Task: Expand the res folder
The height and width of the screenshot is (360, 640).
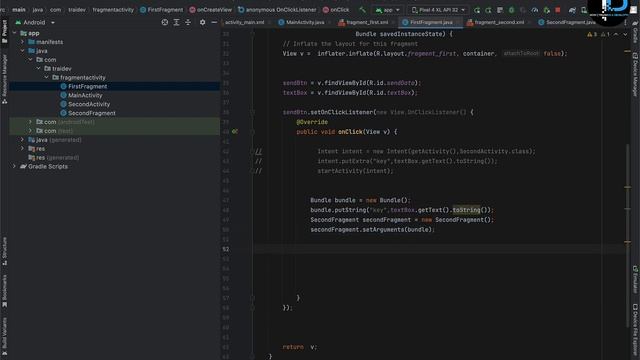Action: click(x=22, y=149)
